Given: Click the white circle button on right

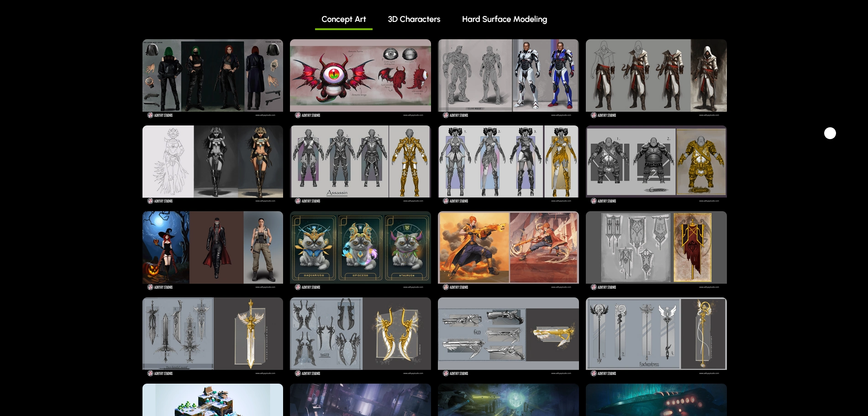Looking at the screenshot, I should [830, 133].
